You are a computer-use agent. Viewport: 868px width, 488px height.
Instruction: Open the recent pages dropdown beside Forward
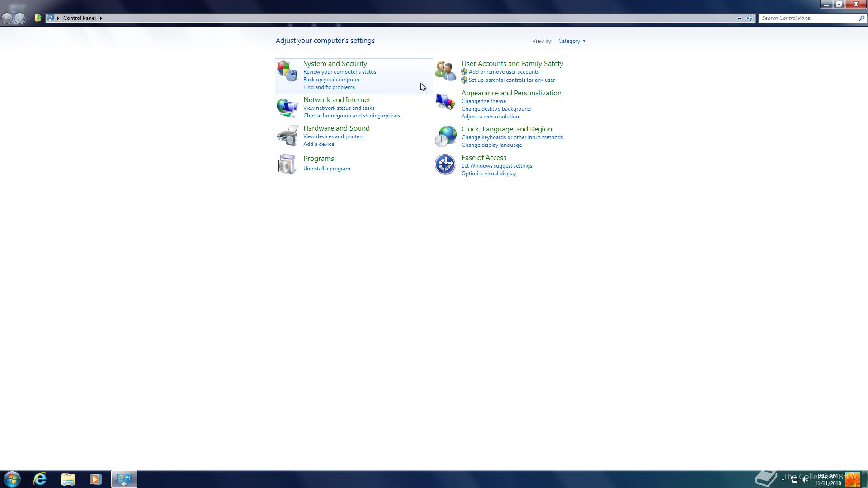click(28, 19)
